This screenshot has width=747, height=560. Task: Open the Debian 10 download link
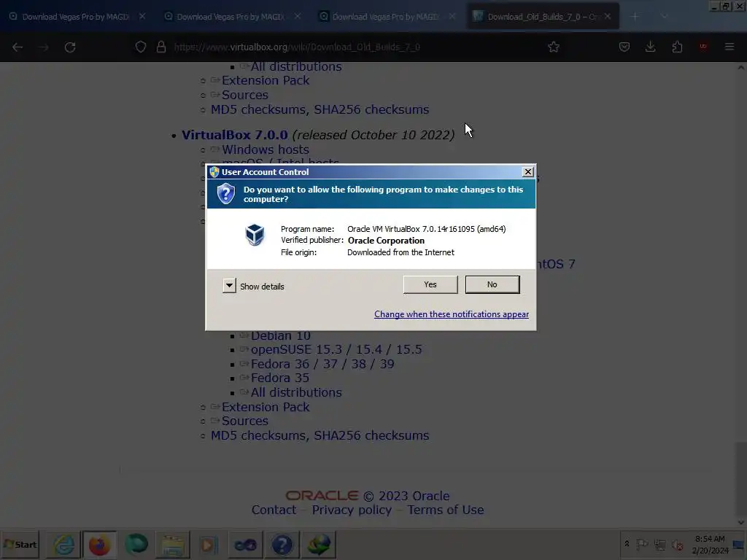point(281,335)
